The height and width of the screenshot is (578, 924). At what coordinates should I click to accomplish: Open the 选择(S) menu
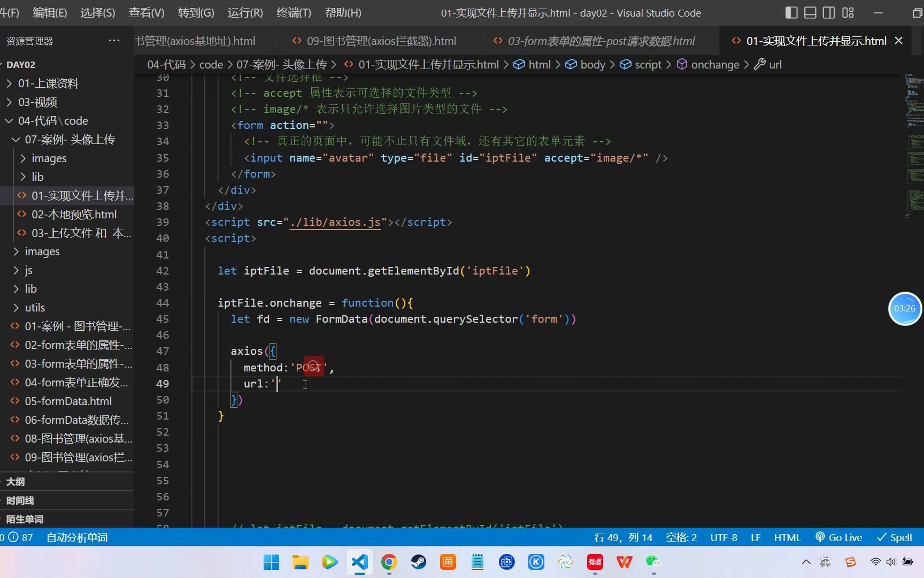tap(98, 13)
